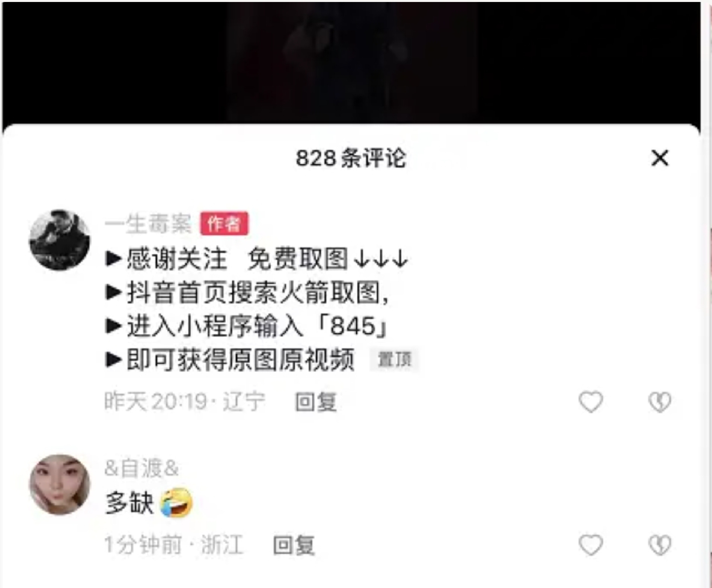The height and width of the screenshot is (588, 712).
Task: Tap the 828条评论 header title
Action: 351,158
